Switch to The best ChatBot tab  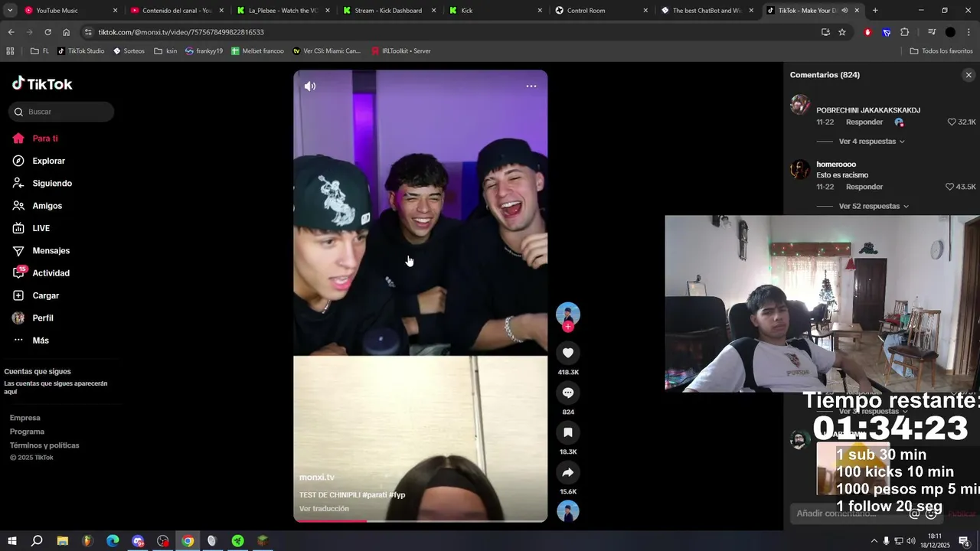706,11
